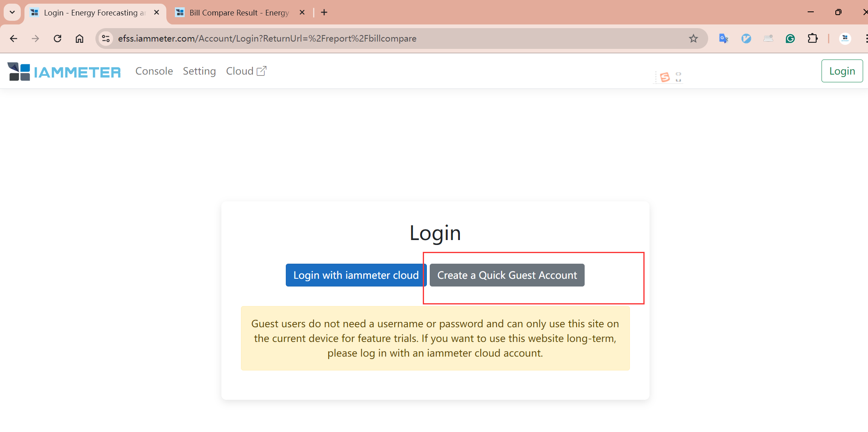Open the Console menu item
This screenshot has height=432, width=868.
[x=154, y=71]
